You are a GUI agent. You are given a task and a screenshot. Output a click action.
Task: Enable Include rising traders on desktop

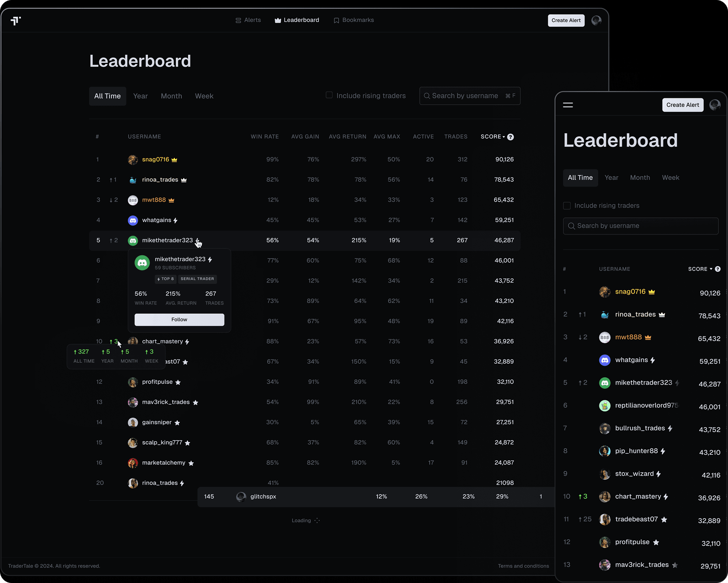pos(329,95)
